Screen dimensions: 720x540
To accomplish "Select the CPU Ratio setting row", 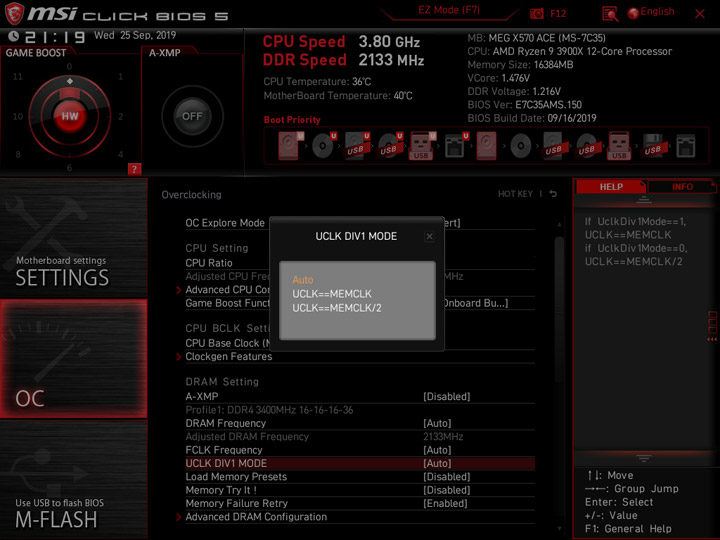I will click(x=360, y=263).
